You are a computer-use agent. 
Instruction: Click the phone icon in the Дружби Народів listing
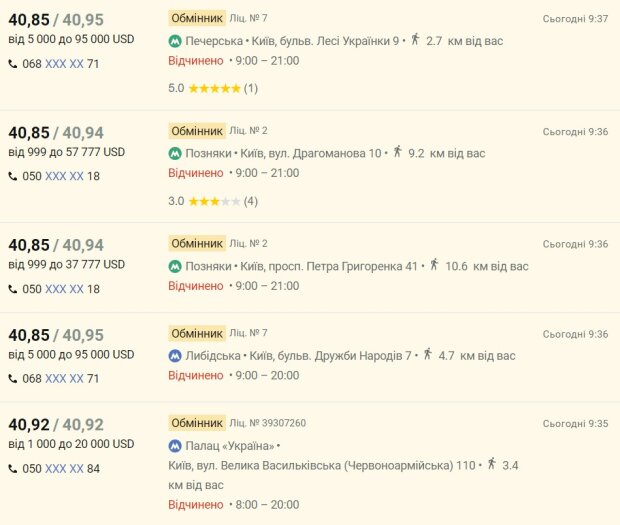(x=13, y=379)
